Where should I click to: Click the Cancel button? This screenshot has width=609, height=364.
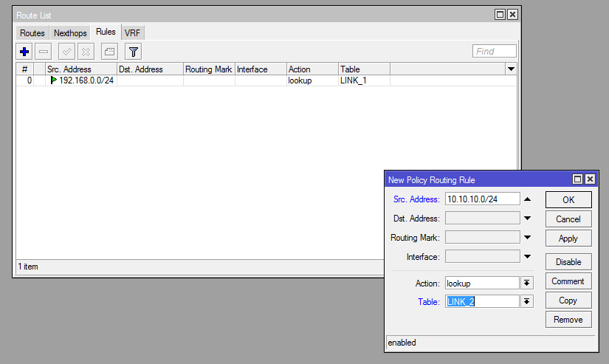568,219
